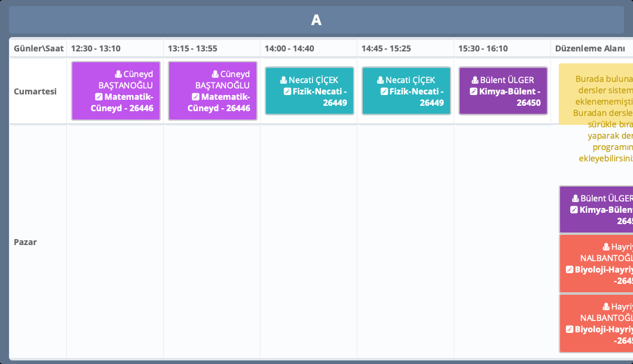Click edit icon on Saturday 15:30 Kimya lesson
This screenshot has width=633, height=364.
pyautogui.click(x=473, y=91)
